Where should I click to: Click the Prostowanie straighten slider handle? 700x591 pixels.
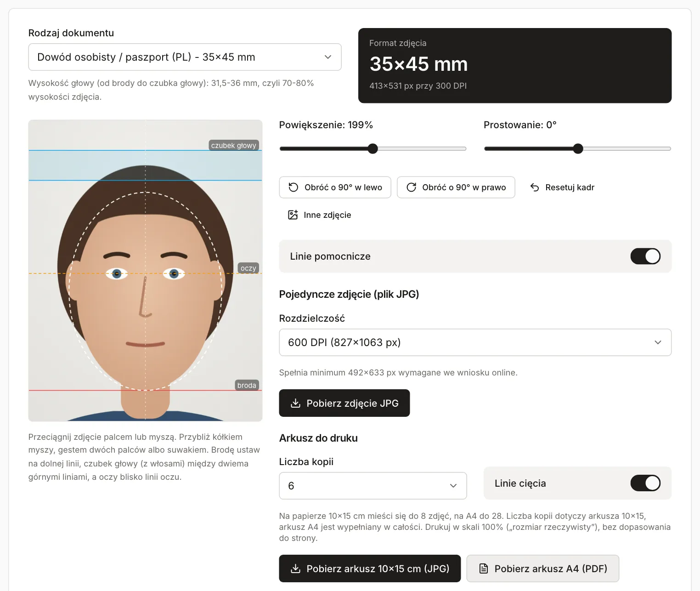pyautogui.click(x=578, y=148)
